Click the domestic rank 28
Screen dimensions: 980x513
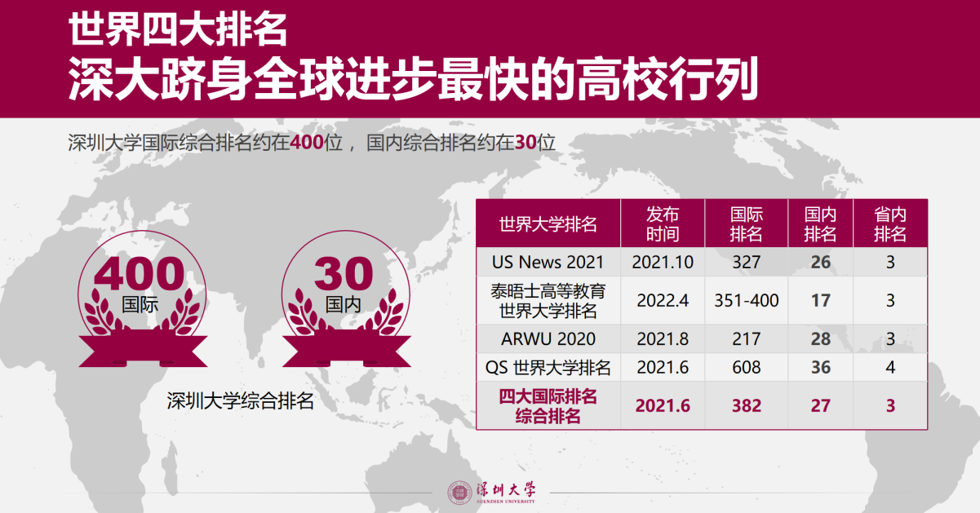pyautogui.click(x=821, y=338)
